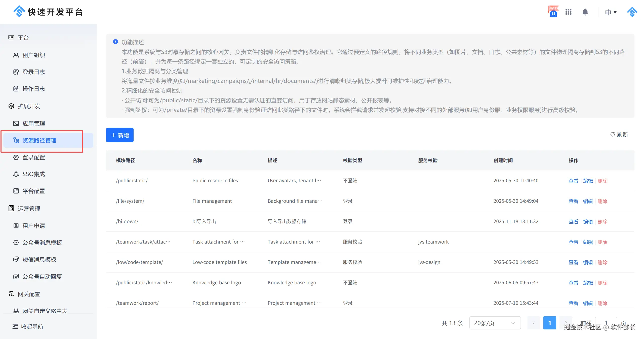644x339 pixels.
Task: Click the user avatar logo top-right
Action: [x=632, y=12]
